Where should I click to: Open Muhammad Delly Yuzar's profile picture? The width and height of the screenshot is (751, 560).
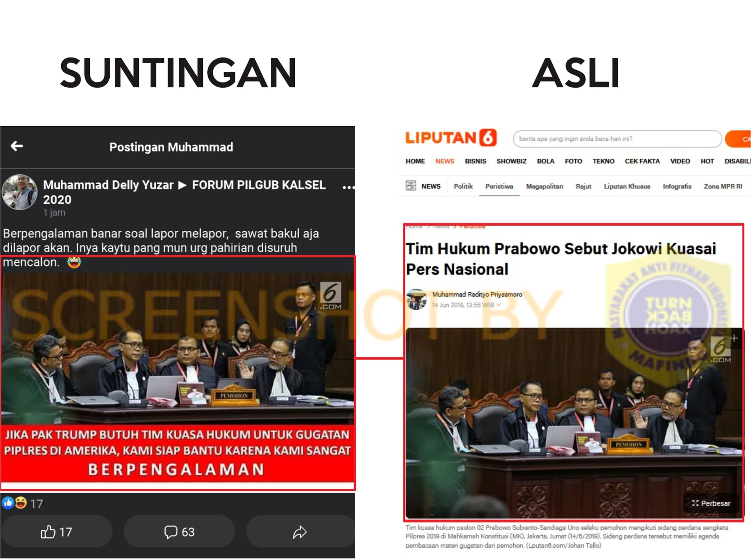pos(19,192)
